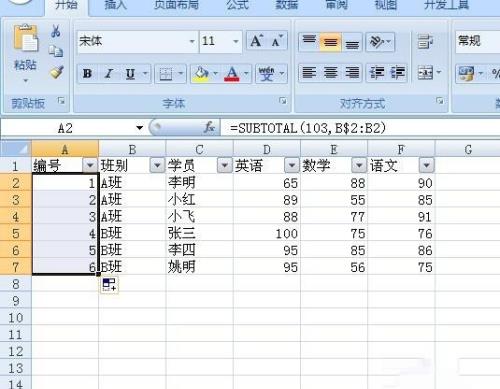Click cell D5 containing 100
The height and width of the screenshot is (389, 500).
[x=267, y=233]
